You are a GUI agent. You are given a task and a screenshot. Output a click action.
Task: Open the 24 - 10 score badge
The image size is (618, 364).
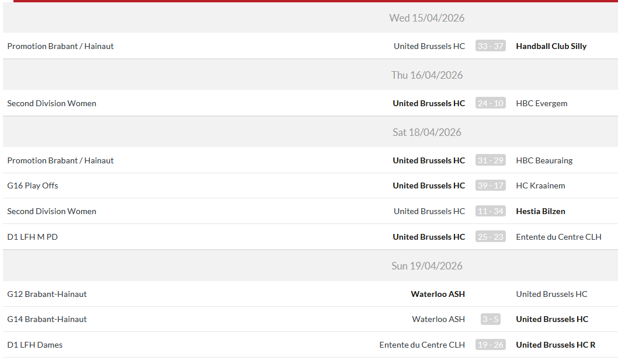(x=490, y=103)
